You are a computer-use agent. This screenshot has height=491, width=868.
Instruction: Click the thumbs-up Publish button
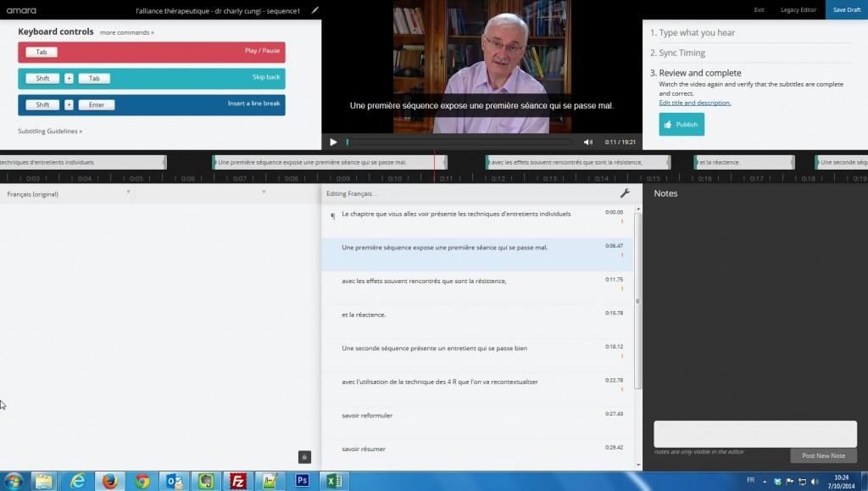point(682,125)
